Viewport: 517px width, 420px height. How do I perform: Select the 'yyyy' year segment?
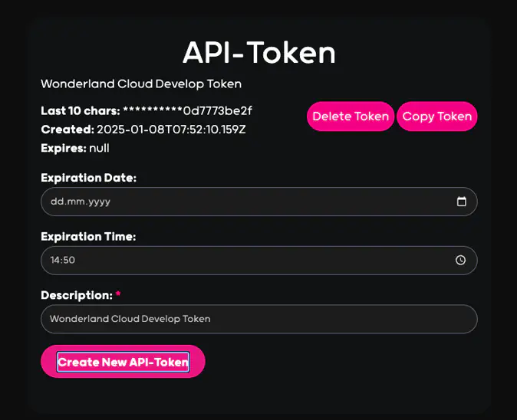[x=90, y=202]
